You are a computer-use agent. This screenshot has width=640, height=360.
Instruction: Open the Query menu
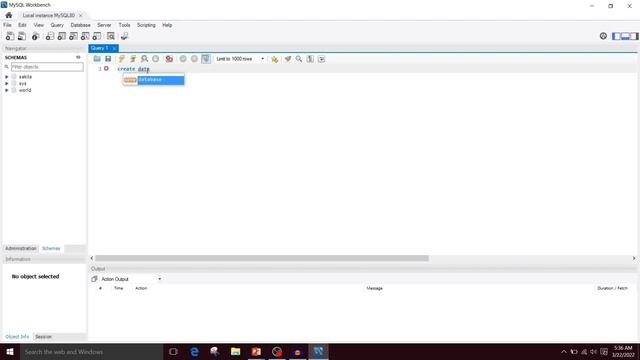(x=57, y=25)
